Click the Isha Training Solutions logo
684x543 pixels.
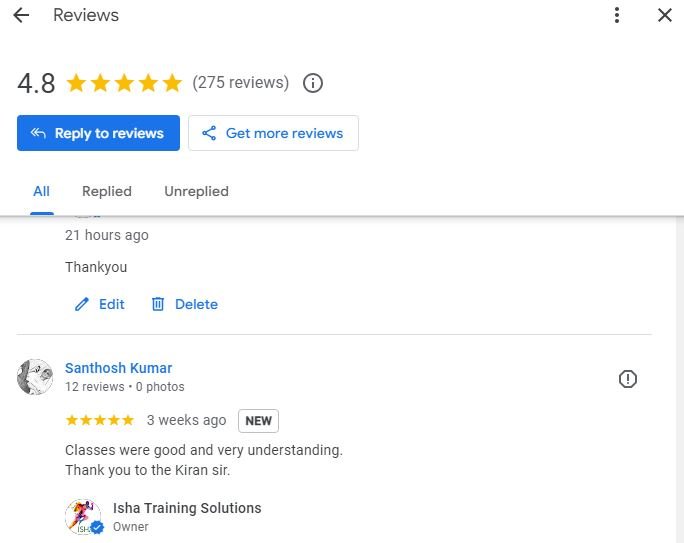[x=84, y=517]
